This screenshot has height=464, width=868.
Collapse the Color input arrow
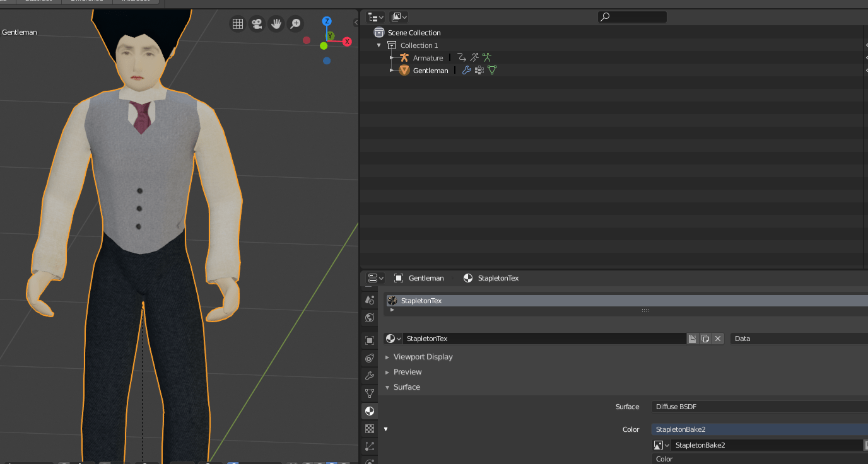coord(385,429)
